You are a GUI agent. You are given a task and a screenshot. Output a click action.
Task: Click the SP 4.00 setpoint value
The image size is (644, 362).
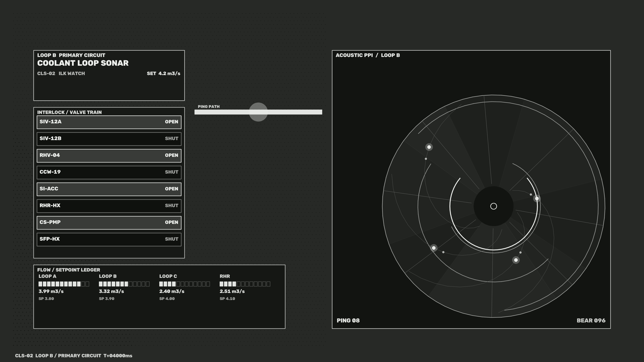(x=167, y=298)
